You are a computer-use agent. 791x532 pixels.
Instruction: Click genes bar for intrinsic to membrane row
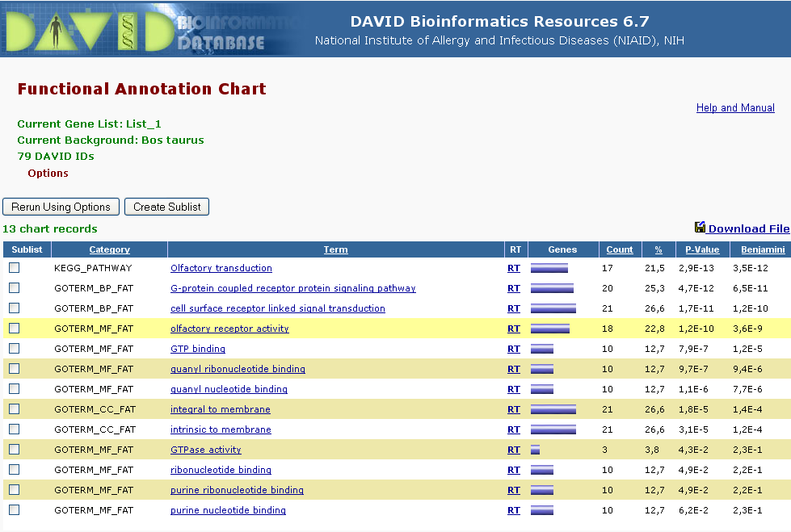[553, 429]
